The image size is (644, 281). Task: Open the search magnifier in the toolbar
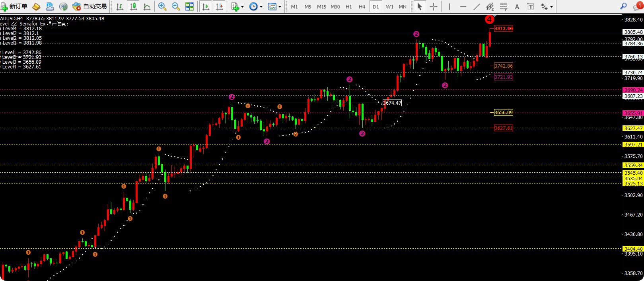pos(623,6)
